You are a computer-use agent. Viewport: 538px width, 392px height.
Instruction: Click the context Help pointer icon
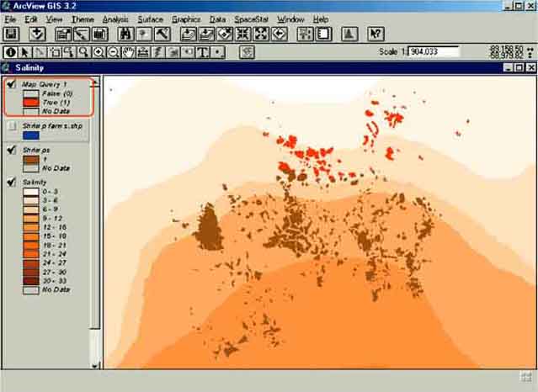coord(376,34)
